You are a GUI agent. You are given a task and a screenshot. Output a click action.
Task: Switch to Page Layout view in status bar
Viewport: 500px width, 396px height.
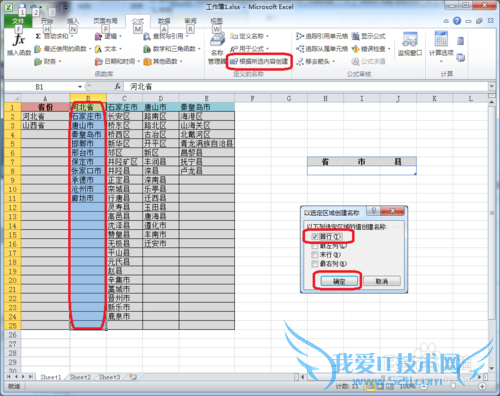pos(381,387)
